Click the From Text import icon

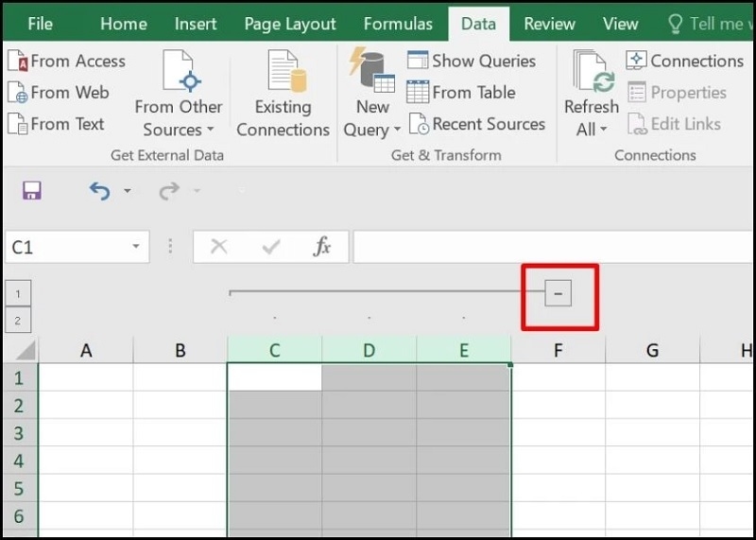[x=18, y=124]
